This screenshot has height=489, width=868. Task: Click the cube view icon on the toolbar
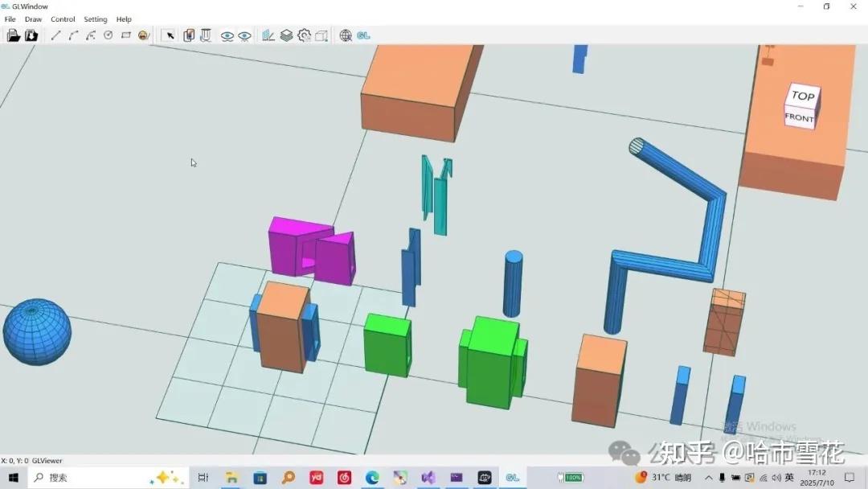click(321, 35)
